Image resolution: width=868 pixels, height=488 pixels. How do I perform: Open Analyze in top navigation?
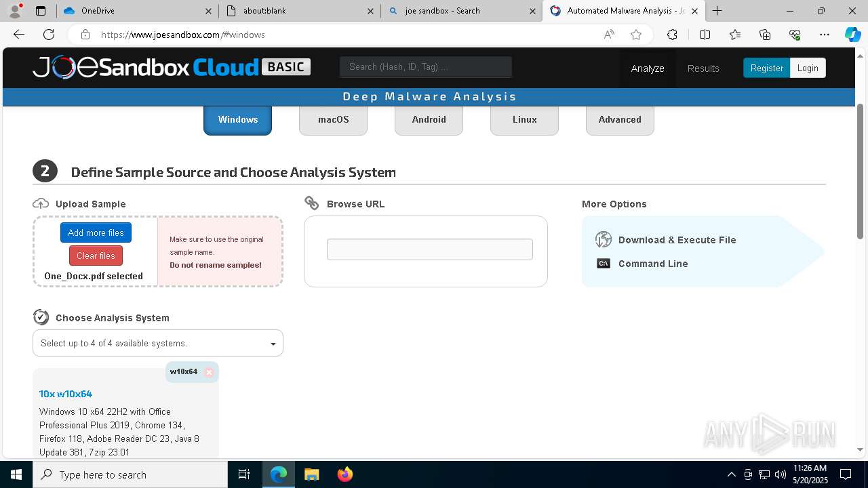coord(648,68)
